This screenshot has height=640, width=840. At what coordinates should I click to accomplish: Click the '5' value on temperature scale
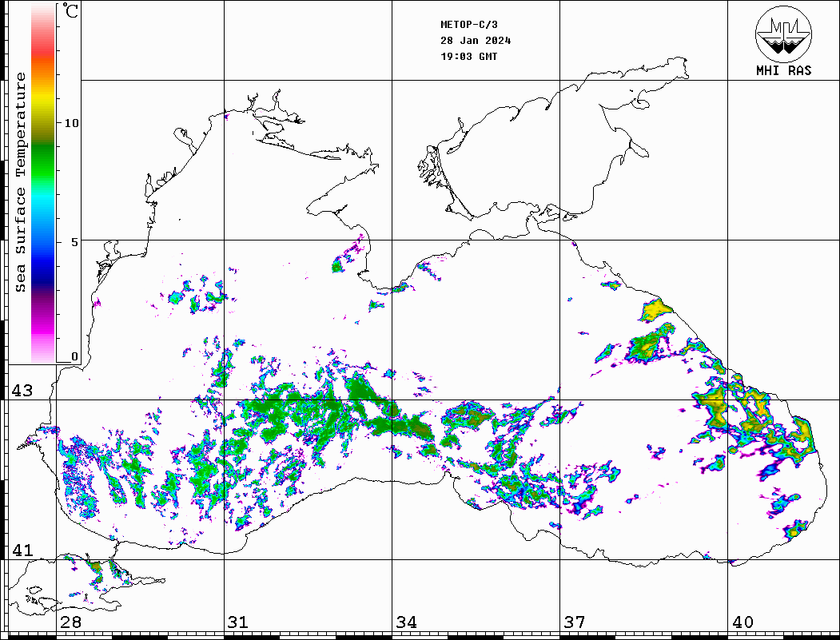tap(74, 242)
